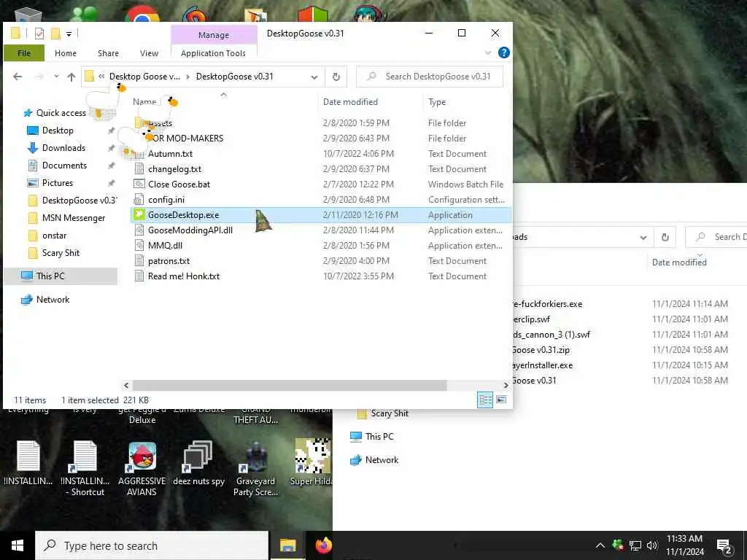Sort by Type column header
This screenshot has height=560, width=747.
click(x=437, y=102)
